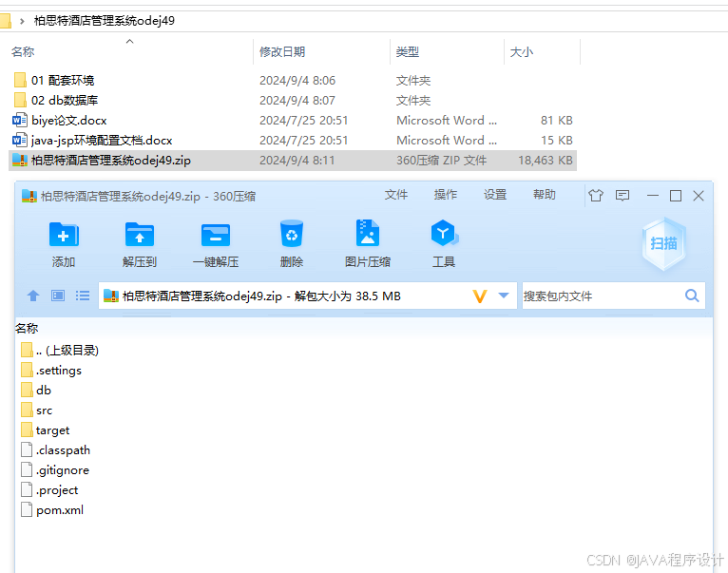This screenshot has height=573, width=728.
Task: Click the 360压缩 ZIP 文件 type cell
Action: (x=442, y=161)
